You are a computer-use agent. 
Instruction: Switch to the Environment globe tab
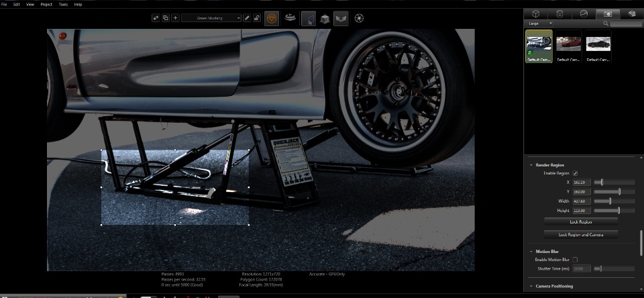pyautogui.click(x=584, y=14)
